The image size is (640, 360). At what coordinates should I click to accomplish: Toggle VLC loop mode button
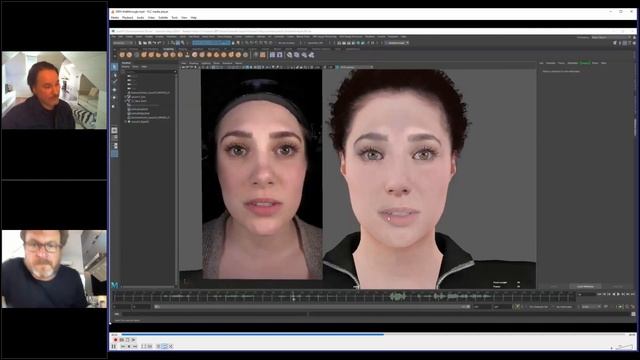tap(164, 347)
